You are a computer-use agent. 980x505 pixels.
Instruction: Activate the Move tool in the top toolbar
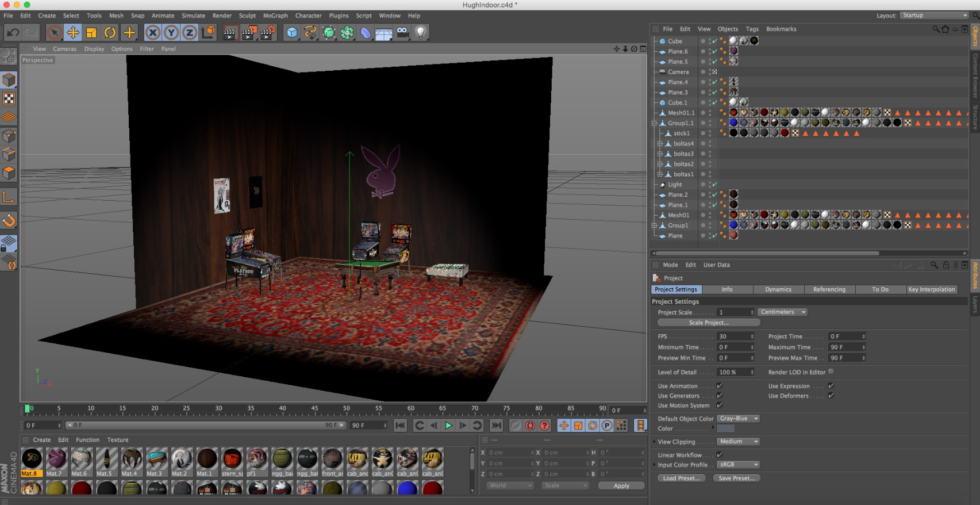pyautogui.click(x=73, y=33)
